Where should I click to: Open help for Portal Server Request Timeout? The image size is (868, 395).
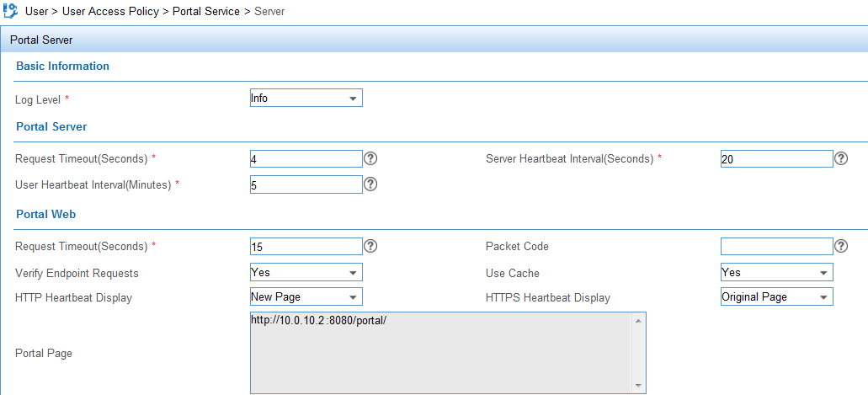coord(371,159)
